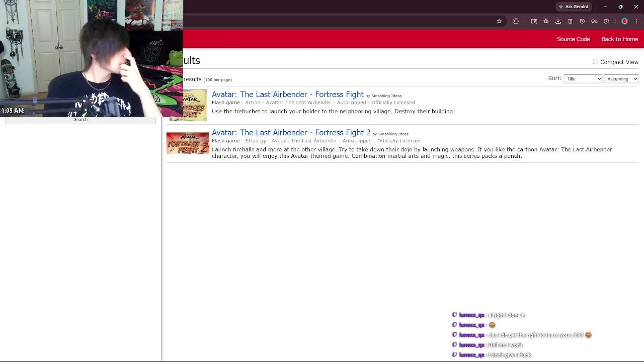The height and width of the screenshot is (362, 644).
Task: Click the 1:09 AM clock overlay
Action: click(13, 111)
